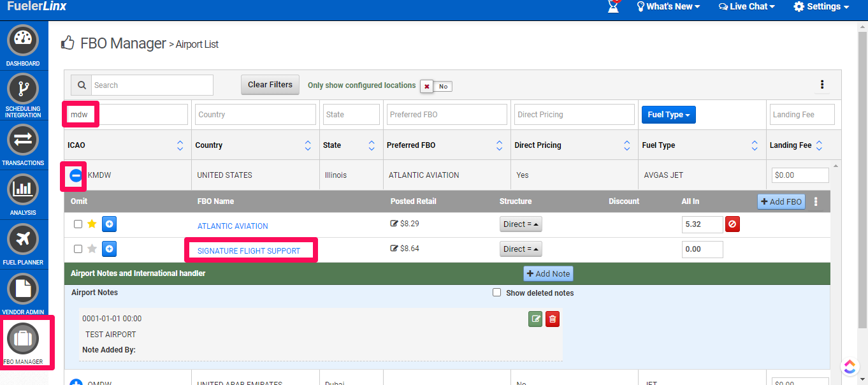Open the FBO Manager sidebar icon
Screen dimensions: 868x385
(x=23, y=340)
